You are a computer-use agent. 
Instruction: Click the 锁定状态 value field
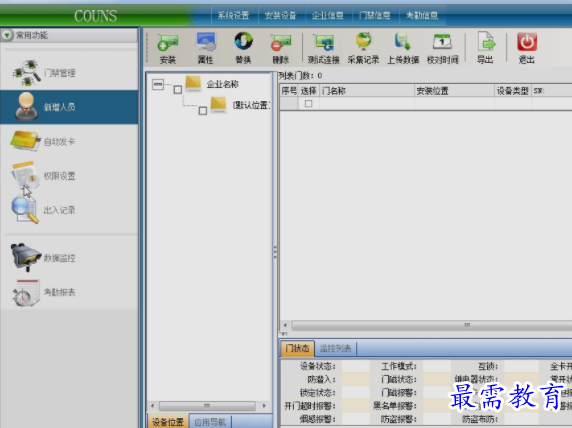[356, 393]
